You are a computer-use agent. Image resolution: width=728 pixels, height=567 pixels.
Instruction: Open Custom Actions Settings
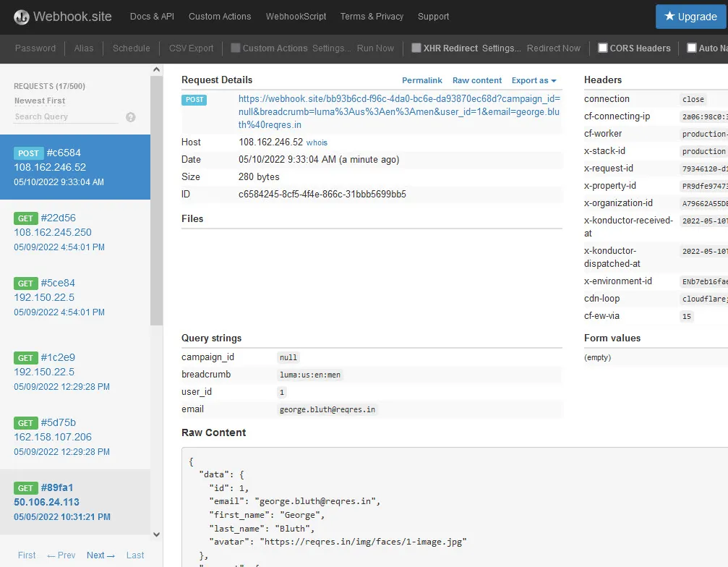coord(331,48)
